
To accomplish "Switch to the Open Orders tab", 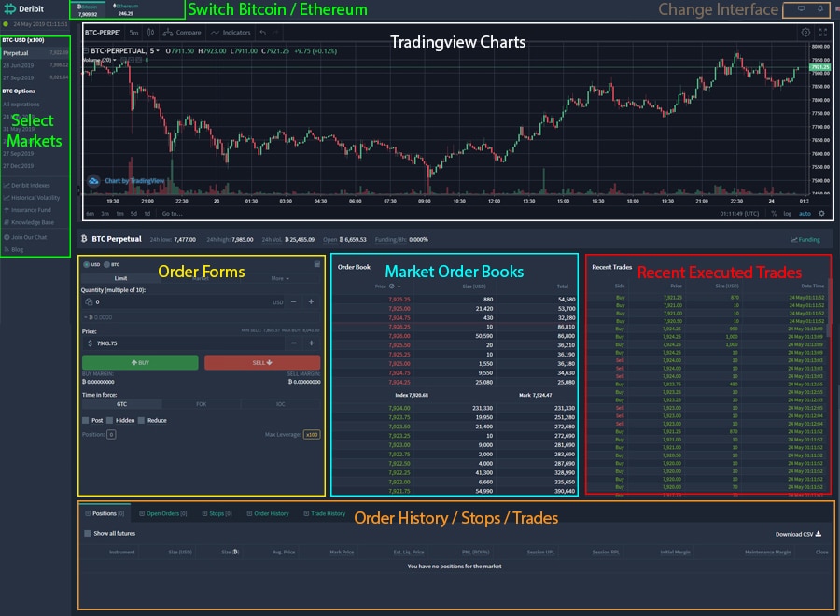I will [x=163, y=513].
